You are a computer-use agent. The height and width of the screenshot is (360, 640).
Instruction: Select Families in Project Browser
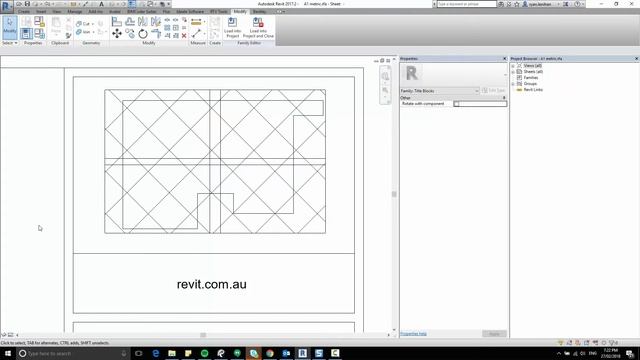(531, 78)
